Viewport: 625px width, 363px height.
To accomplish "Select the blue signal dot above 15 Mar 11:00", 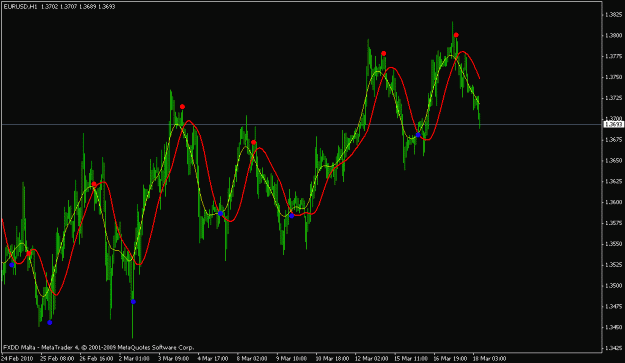I will coord(418,135).
